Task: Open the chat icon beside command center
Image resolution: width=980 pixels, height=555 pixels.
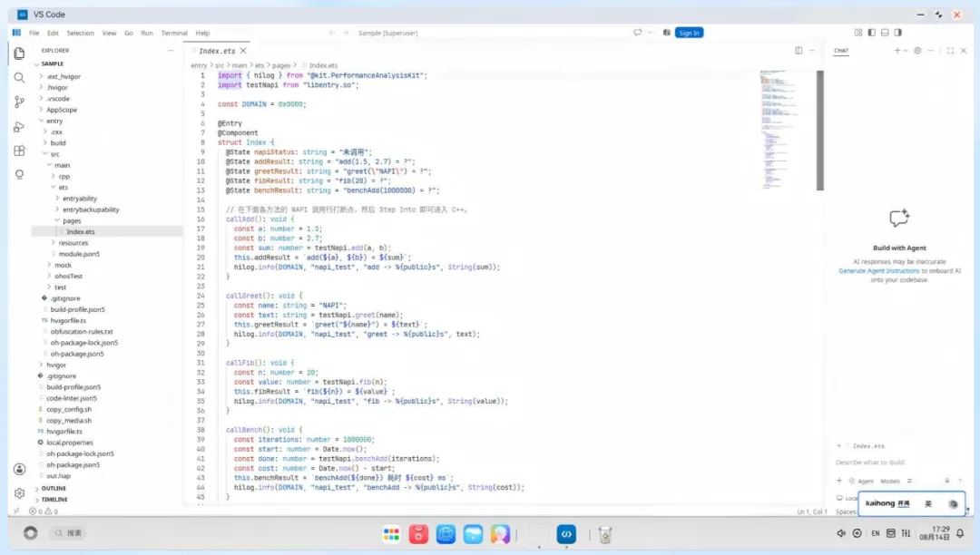Action: (638, 33)
